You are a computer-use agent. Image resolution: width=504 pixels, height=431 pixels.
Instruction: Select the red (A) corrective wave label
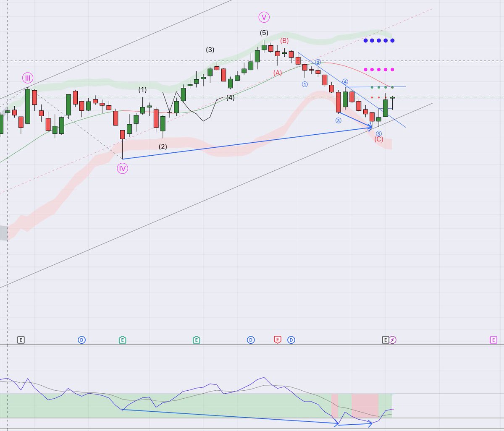[x=278, y=73]
